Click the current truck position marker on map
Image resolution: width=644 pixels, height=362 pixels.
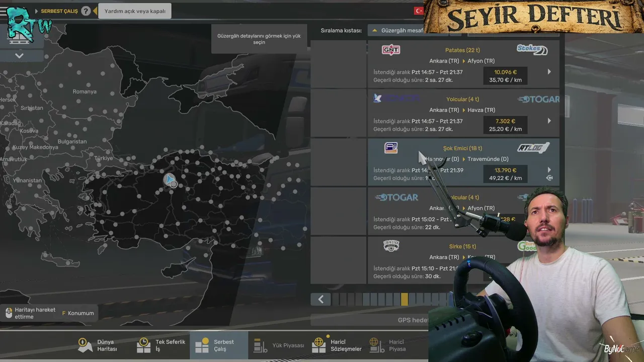pos(170,179)
